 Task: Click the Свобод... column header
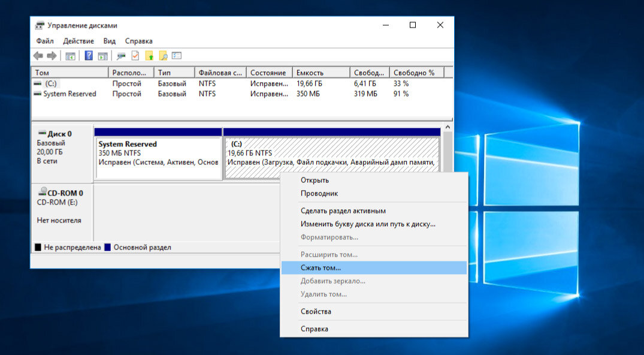point(370,73)
